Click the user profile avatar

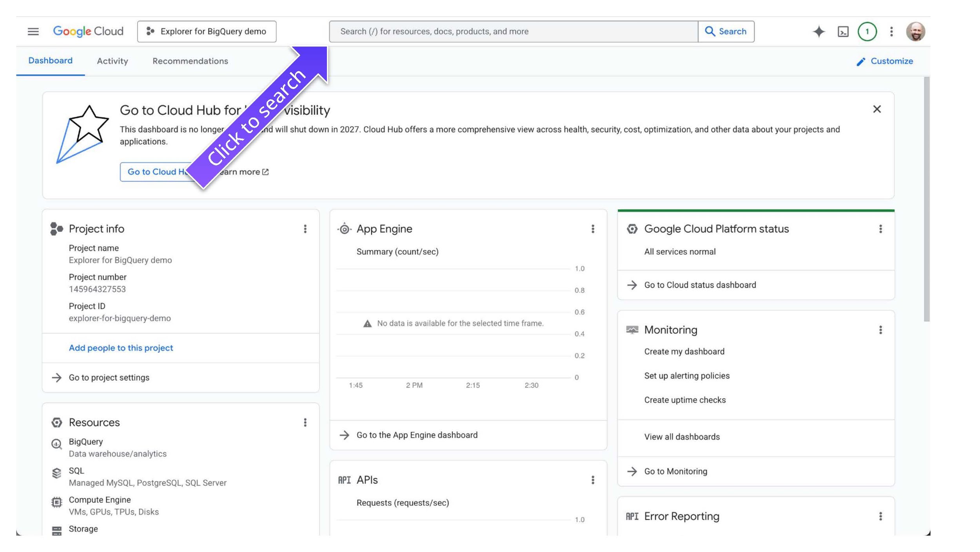(x=916, y=31)
